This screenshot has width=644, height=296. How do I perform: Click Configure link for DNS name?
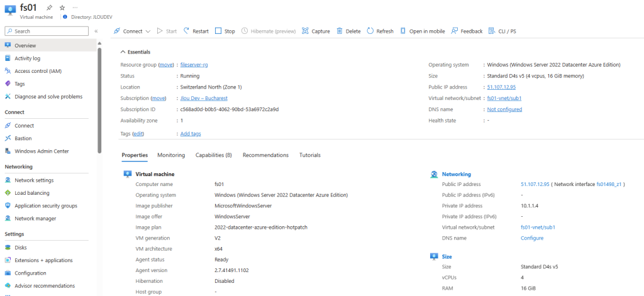(532, 238)
